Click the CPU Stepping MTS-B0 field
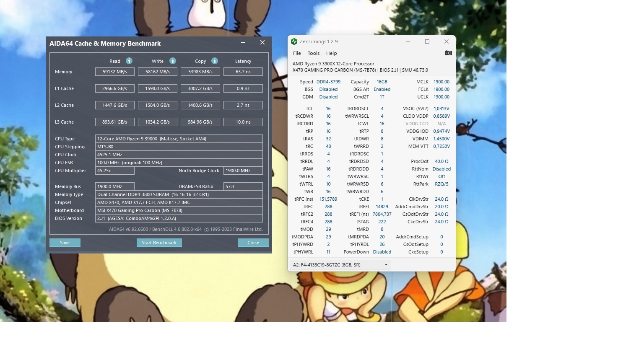This screenshot has height=362, width=644. 179,147
